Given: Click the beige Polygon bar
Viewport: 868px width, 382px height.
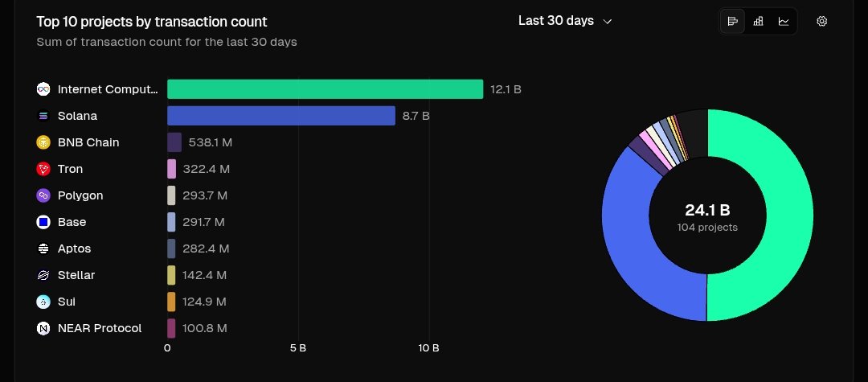Looking at the screenshot, I should [172, 195].
